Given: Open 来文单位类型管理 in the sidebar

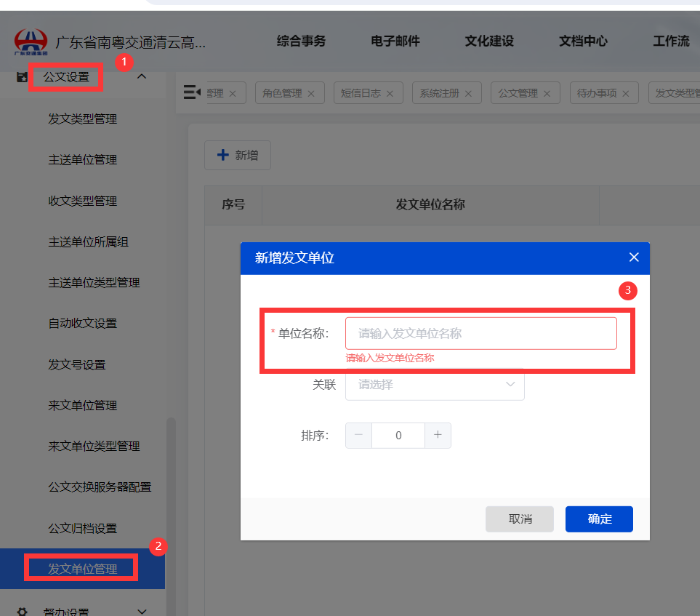Looking at the screenshot, I should pos(94,447).
